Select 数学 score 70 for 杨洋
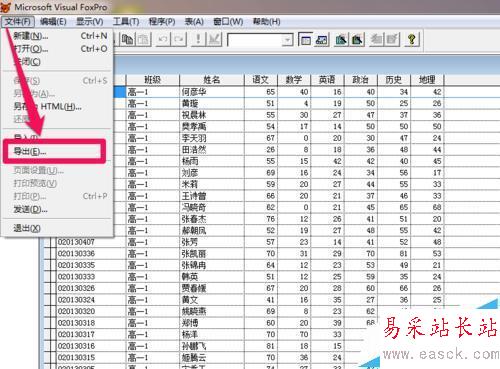500x369 pixels. click(294, 334)
